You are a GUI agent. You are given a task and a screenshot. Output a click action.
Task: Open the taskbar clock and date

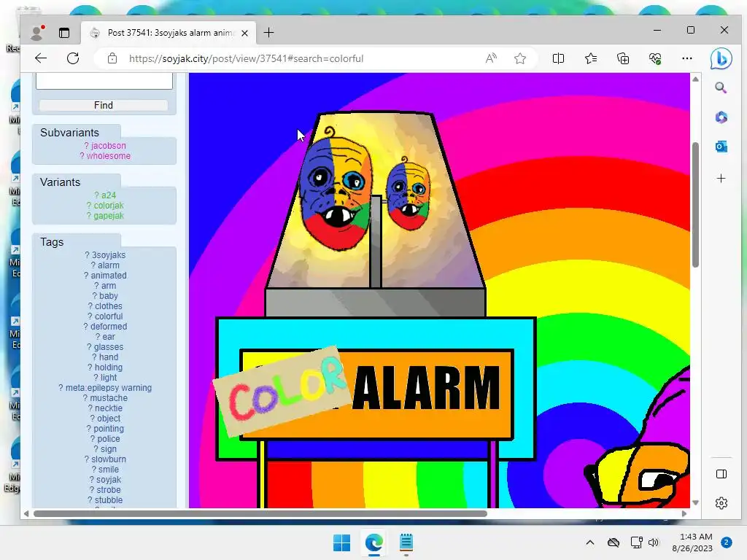(x=692, y=542)
